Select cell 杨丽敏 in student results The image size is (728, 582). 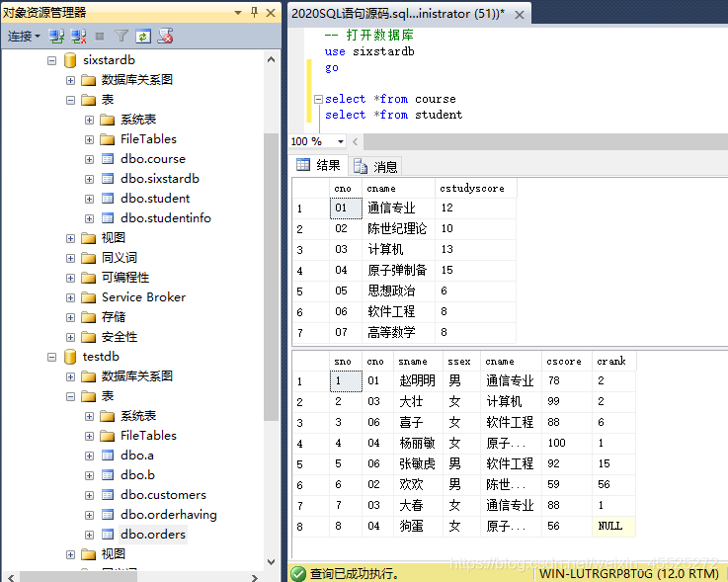coord(418,444)
